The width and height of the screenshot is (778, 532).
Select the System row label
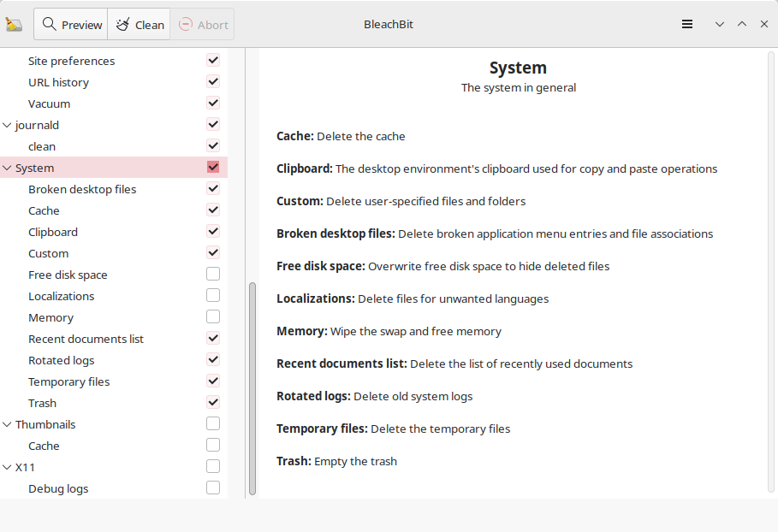[35, 168]
